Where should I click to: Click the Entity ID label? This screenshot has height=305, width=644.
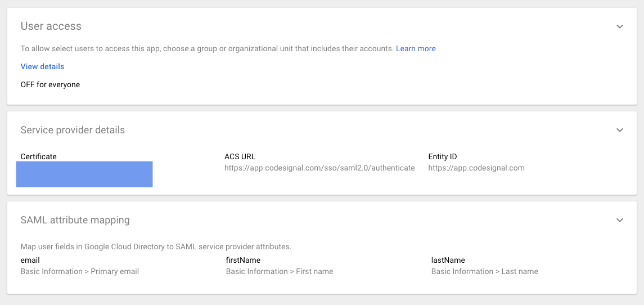click(443, 156)
